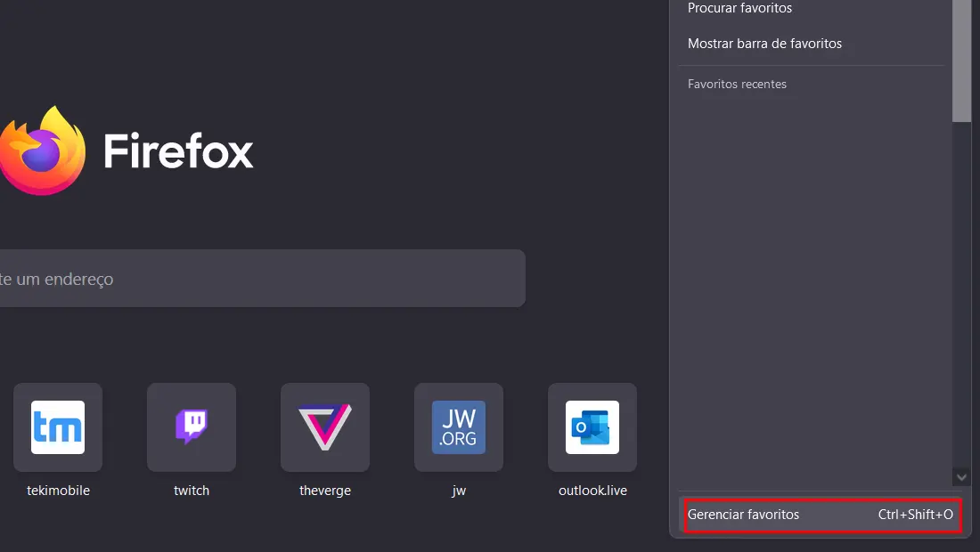Click the Favoritos recentes section header

tap(737, 85)
